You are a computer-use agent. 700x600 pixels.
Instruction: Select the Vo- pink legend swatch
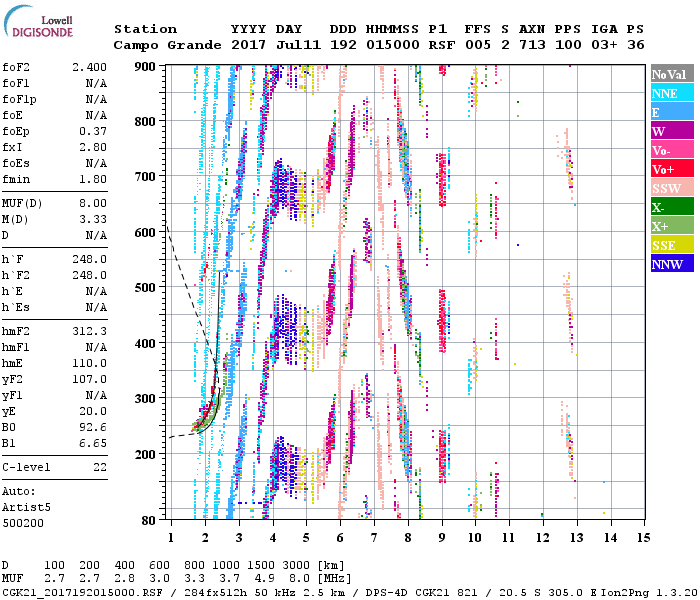pos(672,150)
